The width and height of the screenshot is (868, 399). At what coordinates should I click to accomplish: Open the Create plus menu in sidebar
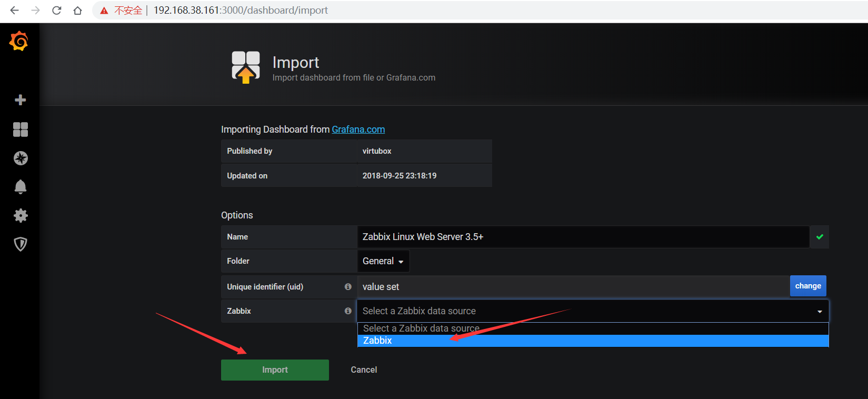coord(21,100)
